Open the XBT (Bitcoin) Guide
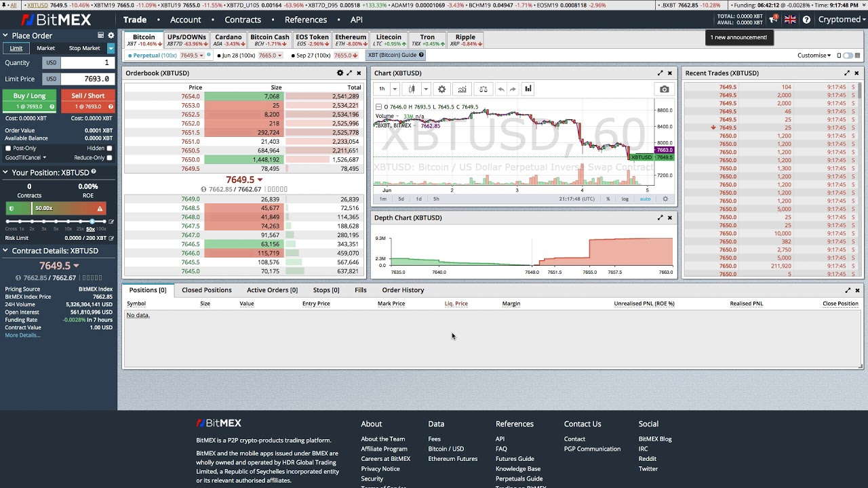 point(395,55)
